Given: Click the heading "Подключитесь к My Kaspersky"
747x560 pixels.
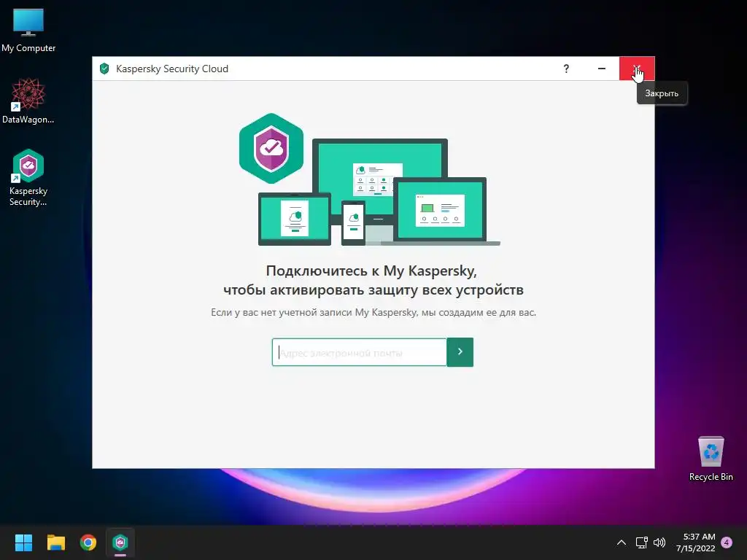Looking at the screenshot, I should pos(371,271).
